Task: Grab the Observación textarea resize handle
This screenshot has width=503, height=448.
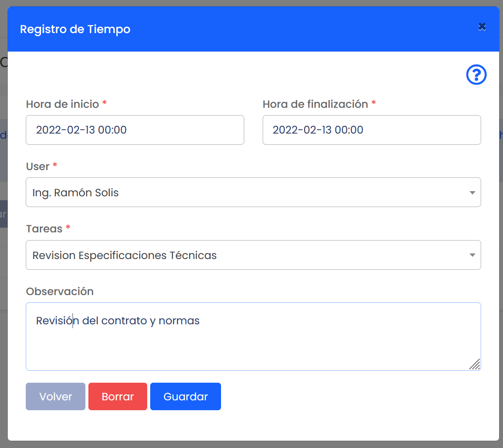Action: (475, 365)
